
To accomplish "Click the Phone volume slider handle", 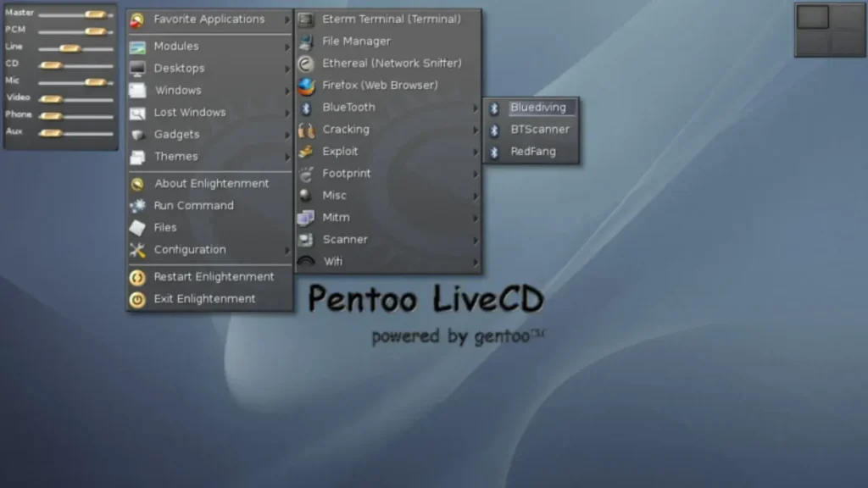I will [51, 116].
